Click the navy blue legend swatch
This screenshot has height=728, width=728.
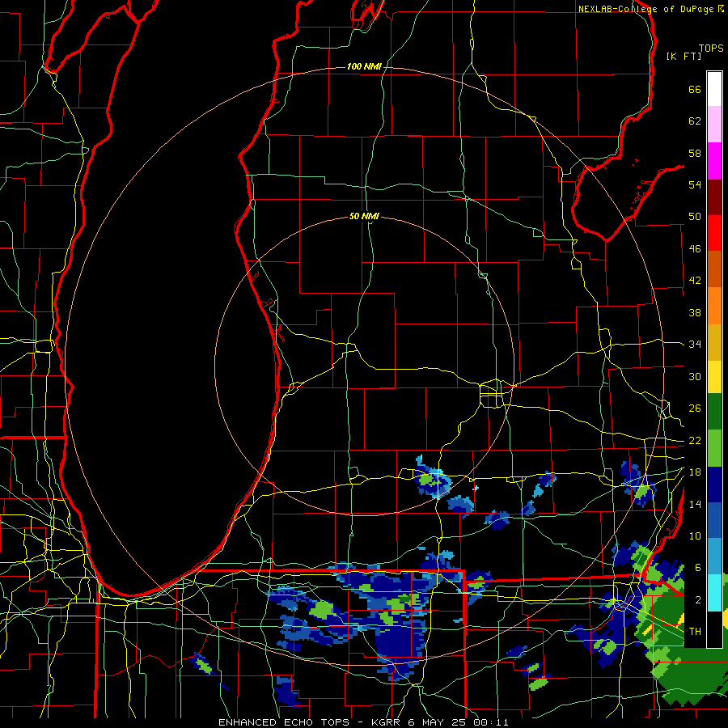714,485
